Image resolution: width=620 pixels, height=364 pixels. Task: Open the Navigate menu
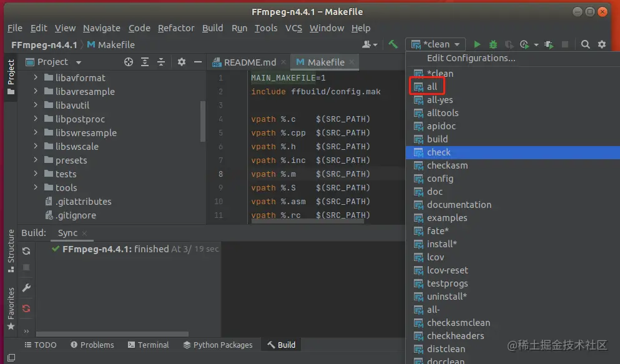pos(102,28)
